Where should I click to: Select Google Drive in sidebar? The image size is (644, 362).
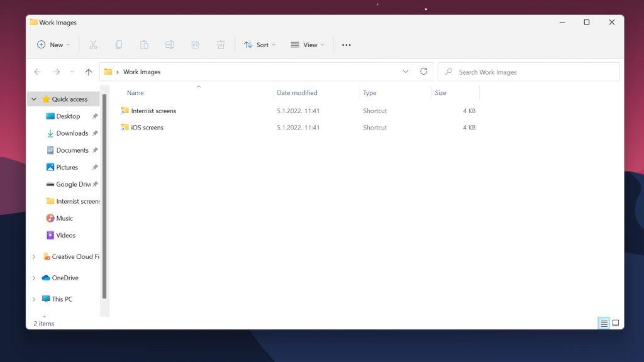(x=74, y=184)
